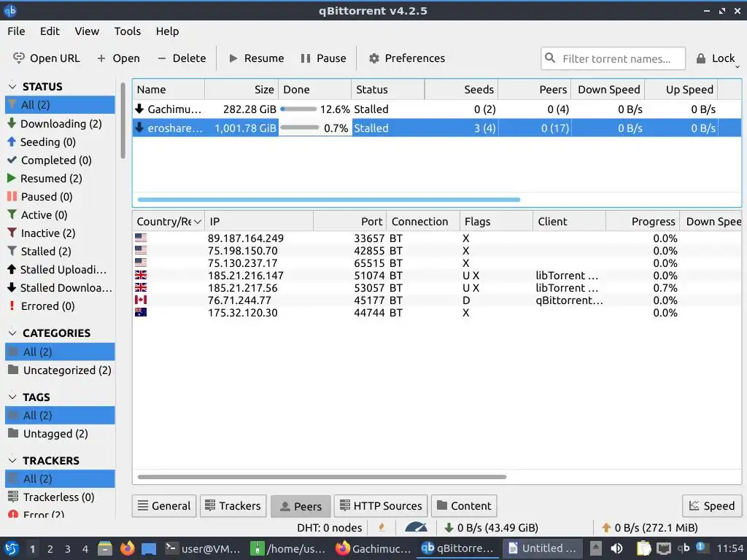Click the Open torrent plus icon
747x560 pixels.
[x=101, y=58]
